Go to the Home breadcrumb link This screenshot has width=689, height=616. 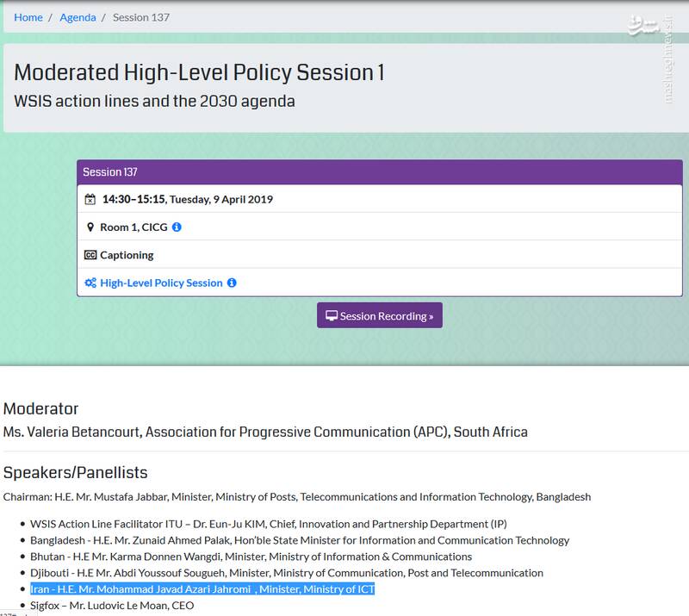pos(28,17)
